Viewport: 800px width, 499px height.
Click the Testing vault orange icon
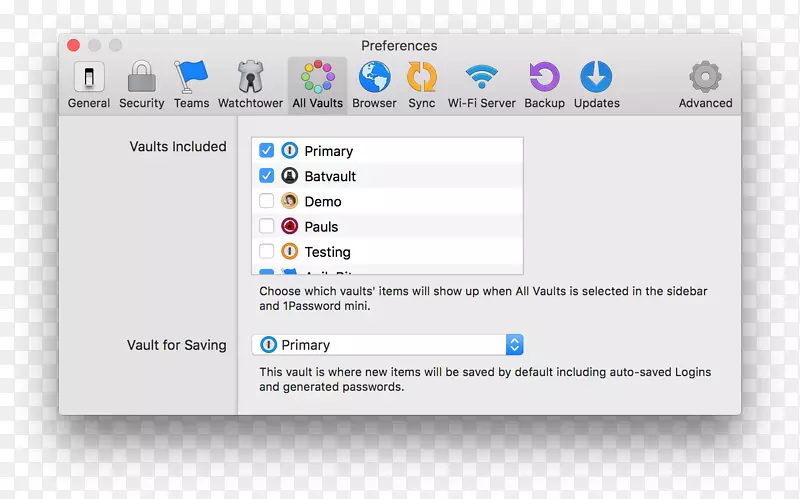point(289,251)
